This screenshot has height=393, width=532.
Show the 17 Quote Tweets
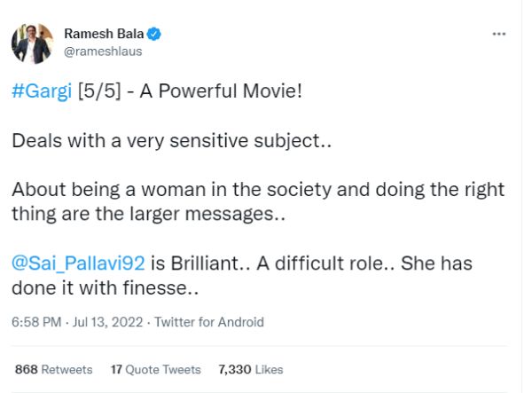pyautogui.click(x=156, y=369)
